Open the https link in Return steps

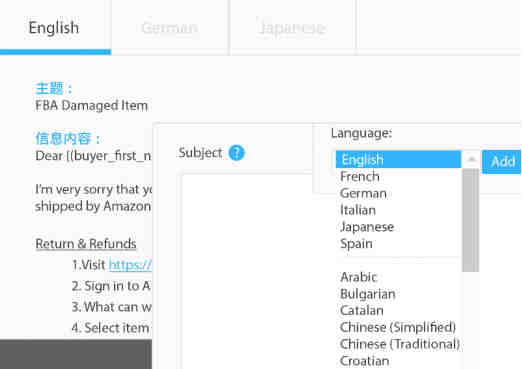pyautogui.click(x=130, y=265)
